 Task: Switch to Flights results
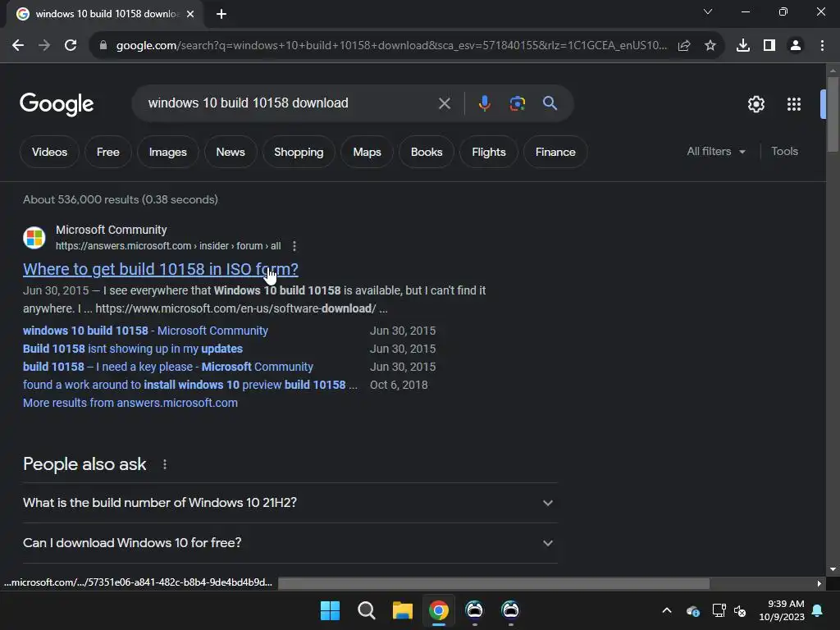[x=489, y=152]
